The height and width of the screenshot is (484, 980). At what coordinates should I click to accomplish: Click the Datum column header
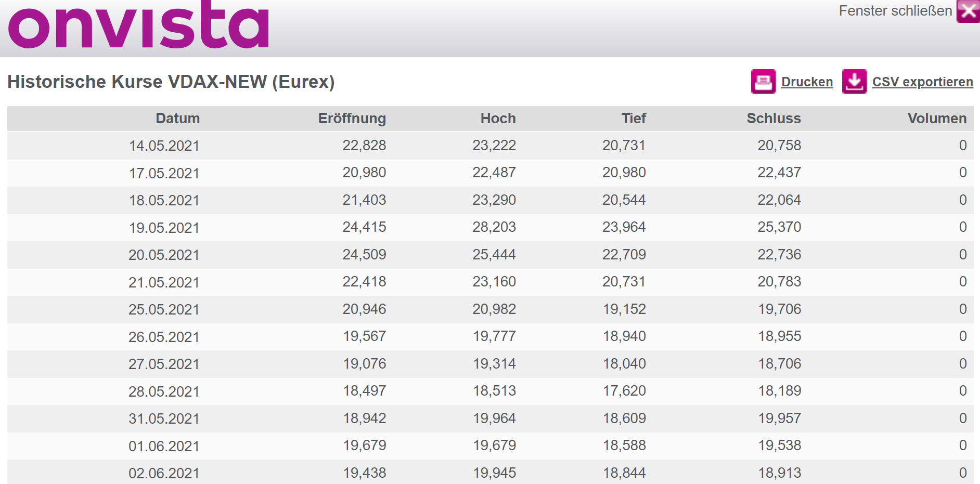pos(177,119)
